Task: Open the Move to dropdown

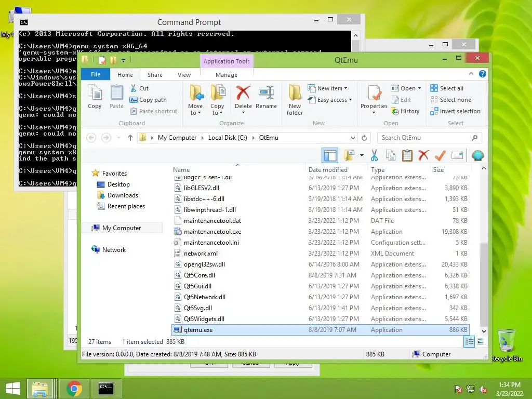Action: 195,100
